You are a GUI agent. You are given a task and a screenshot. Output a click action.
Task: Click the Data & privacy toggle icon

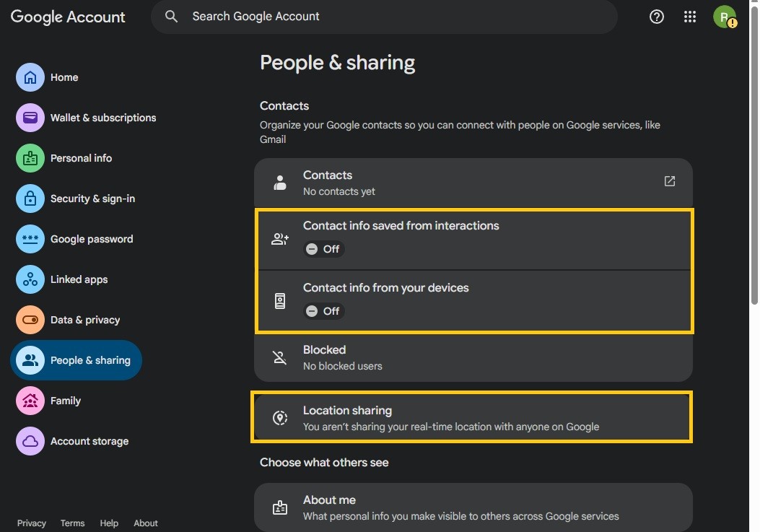(x=30, y=320)
